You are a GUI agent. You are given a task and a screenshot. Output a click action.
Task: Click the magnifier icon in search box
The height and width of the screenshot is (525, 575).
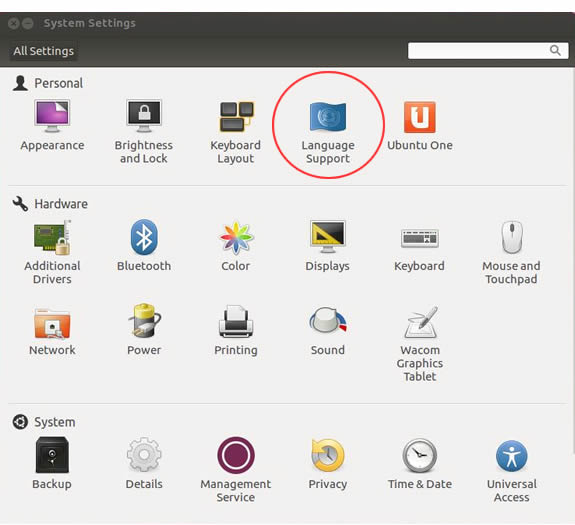[555, 50]
